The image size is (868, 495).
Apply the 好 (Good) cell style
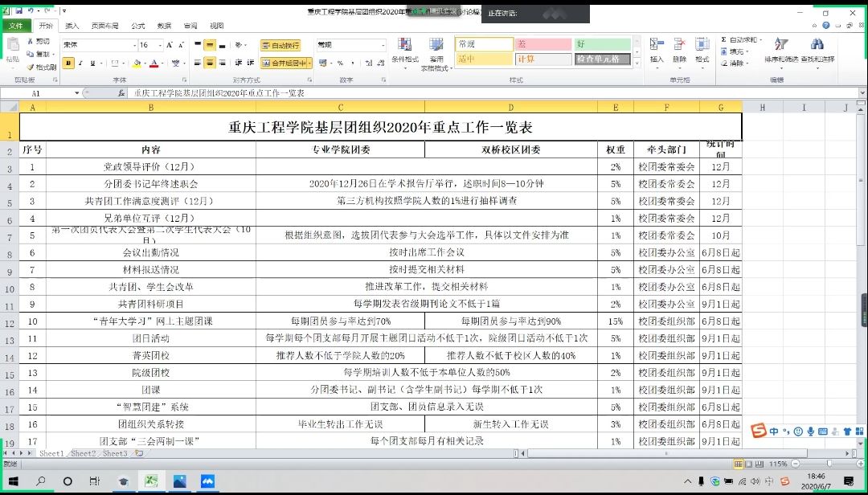click(x=603, y=44)
